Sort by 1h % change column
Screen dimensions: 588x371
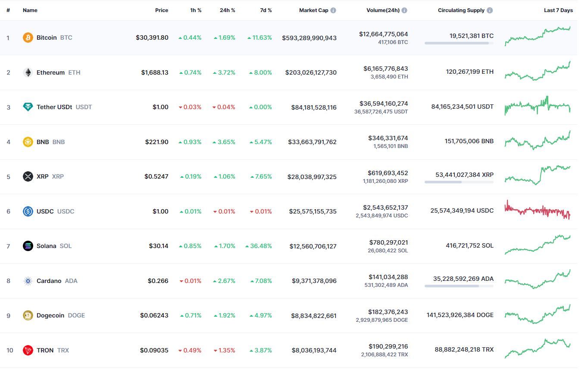(196, 10)
